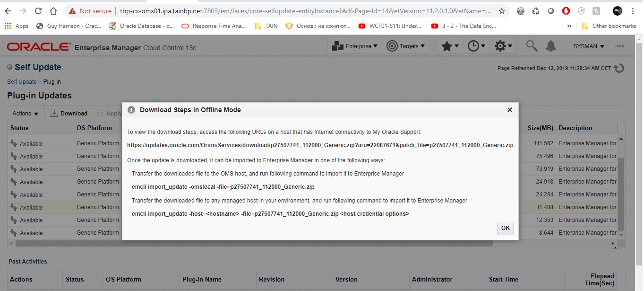Open the grey letter-h browser extension
This screenshot has height=291, width=644.
(596, 11)
